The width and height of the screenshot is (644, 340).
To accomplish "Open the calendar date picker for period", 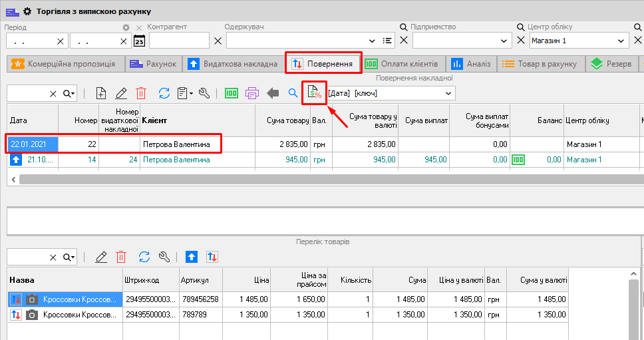I will click(140, 41).
